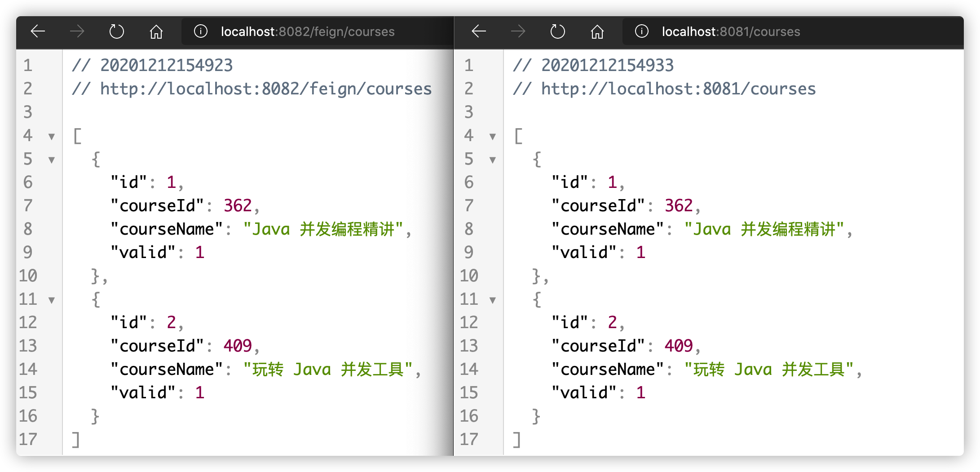
Task: Open home page in right browser window
Action: coord(597,31)
